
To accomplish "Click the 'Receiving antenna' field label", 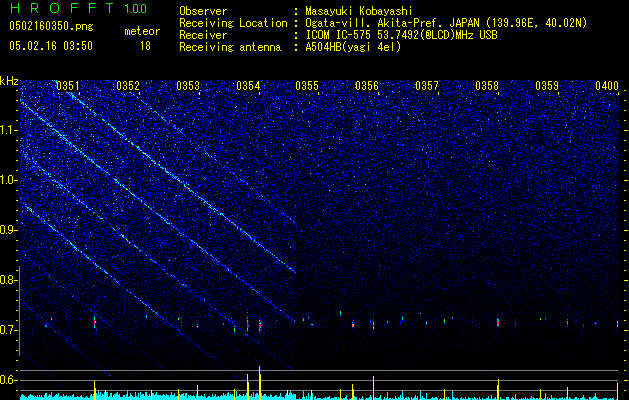I will [230, 47].
